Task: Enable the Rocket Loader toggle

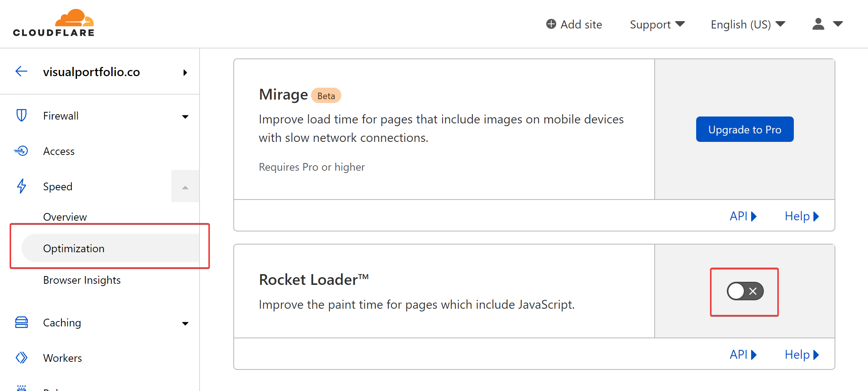Action: tap(745, 291)
